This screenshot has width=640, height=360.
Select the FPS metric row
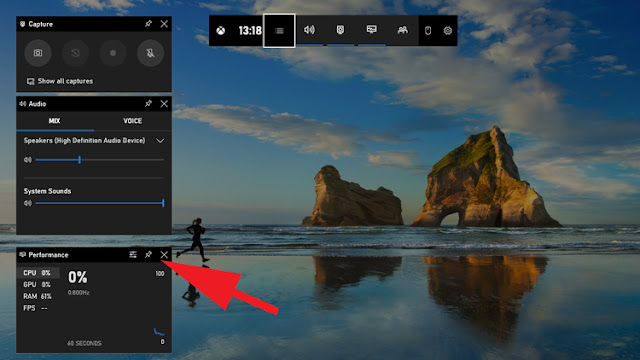click(x=38, y=308)
